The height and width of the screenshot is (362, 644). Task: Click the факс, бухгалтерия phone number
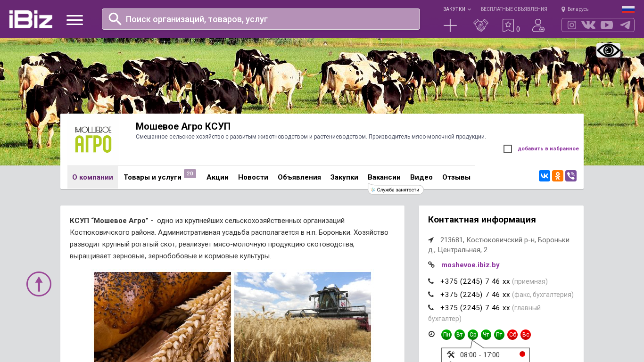[475, 295]
